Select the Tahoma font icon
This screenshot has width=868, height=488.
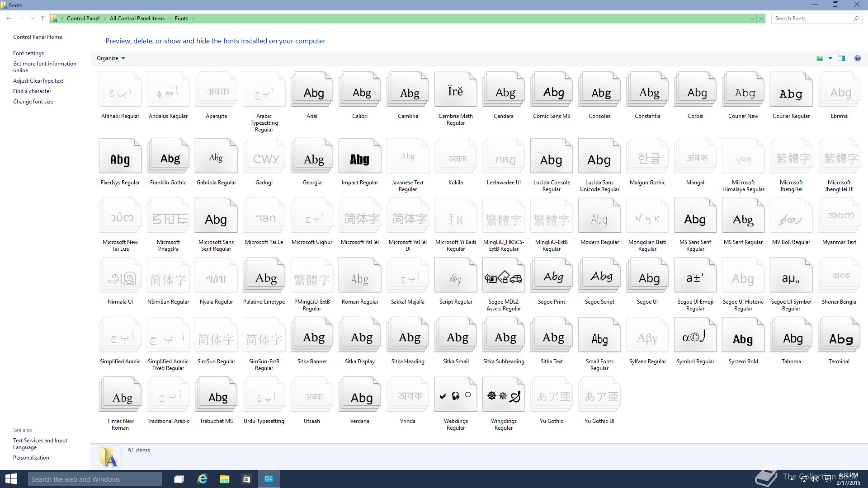tap(791, 335)
